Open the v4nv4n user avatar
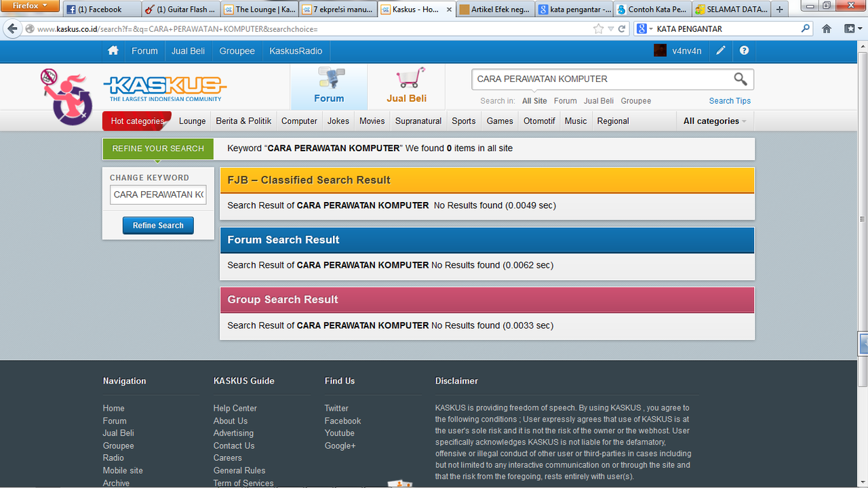The width and height of the screenshot is (868, 488). (660, 51)
